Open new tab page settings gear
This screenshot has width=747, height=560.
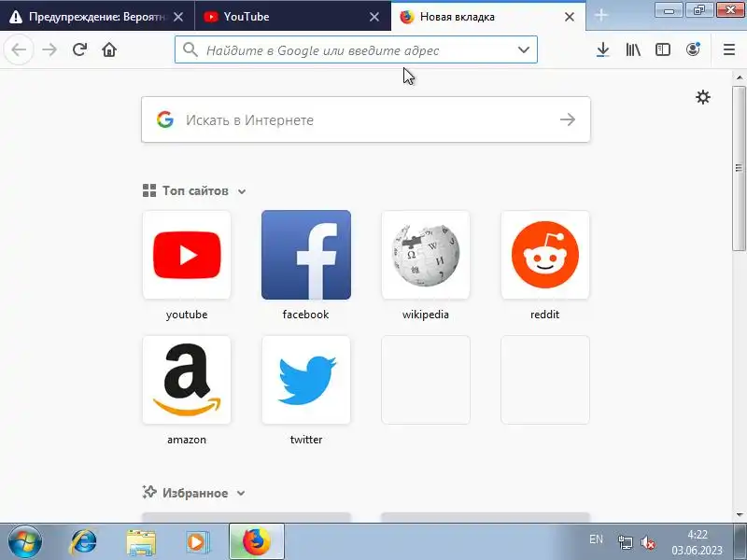click(703, 98)
